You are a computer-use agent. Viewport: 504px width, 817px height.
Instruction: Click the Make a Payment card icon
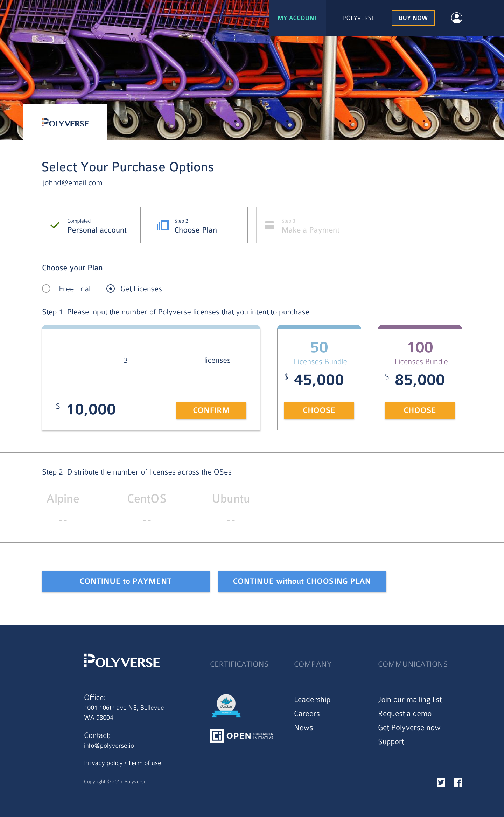[x=269, y=225]
